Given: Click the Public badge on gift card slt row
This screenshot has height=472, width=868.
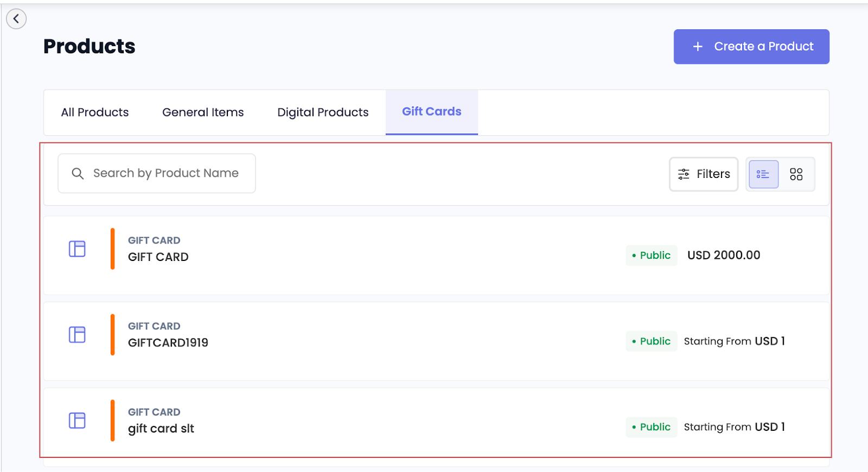Looking at the screenshot, I should pyautogui.click(x=652, y=427).
